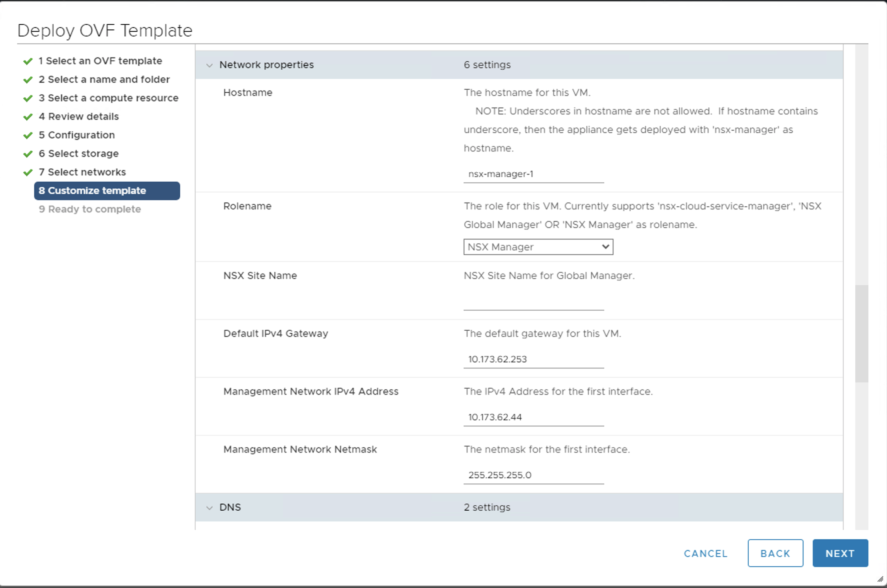Viewport: 887px width, 588px height.
Task: Click the Hostname field with nsx-manager-1
Action: (x=534, y=174)
